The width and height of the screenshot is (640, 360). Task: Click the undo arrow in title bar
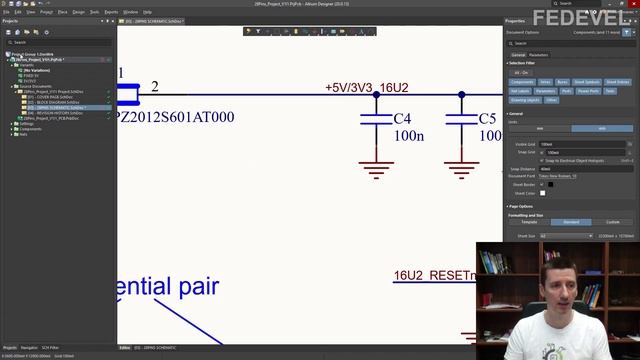click(x=40, y=3)
